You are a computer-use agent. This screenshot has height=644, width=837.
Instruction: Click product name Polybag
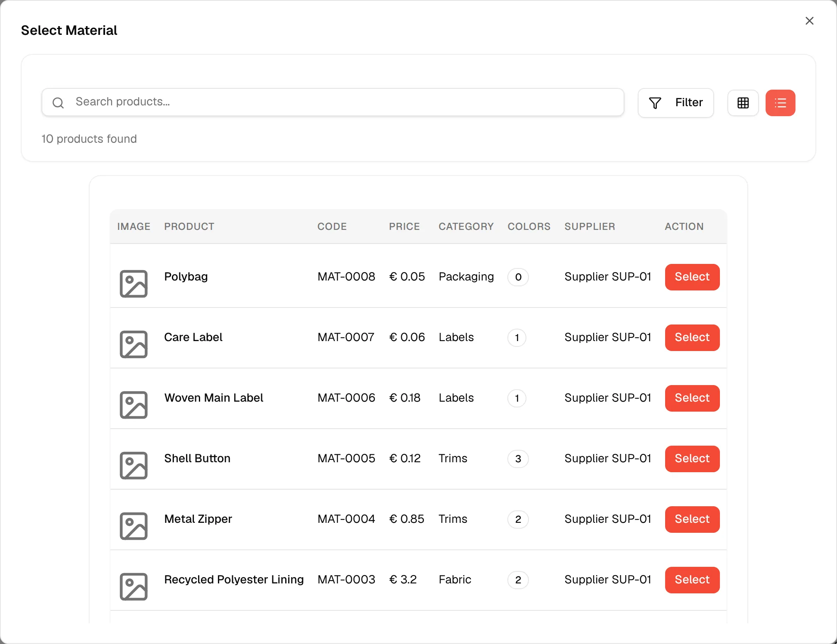point(186,277)
